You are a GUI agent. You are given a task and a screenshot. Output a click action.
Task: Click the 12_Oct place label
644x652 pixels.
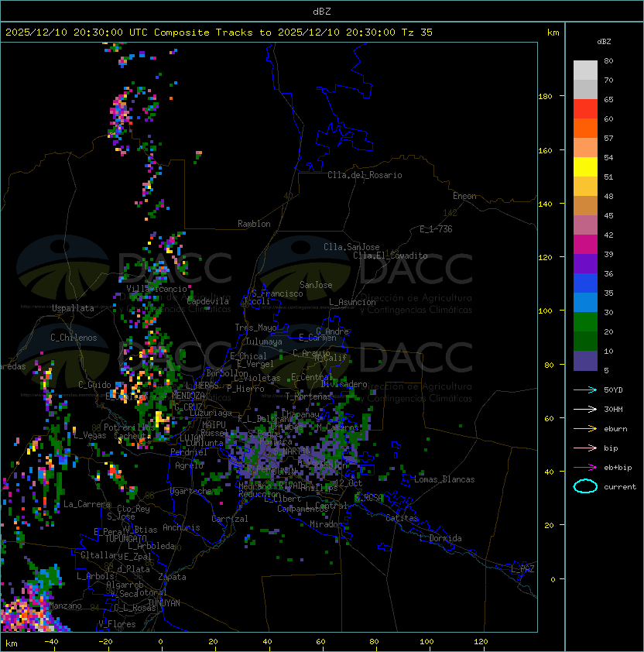point(348,483)
